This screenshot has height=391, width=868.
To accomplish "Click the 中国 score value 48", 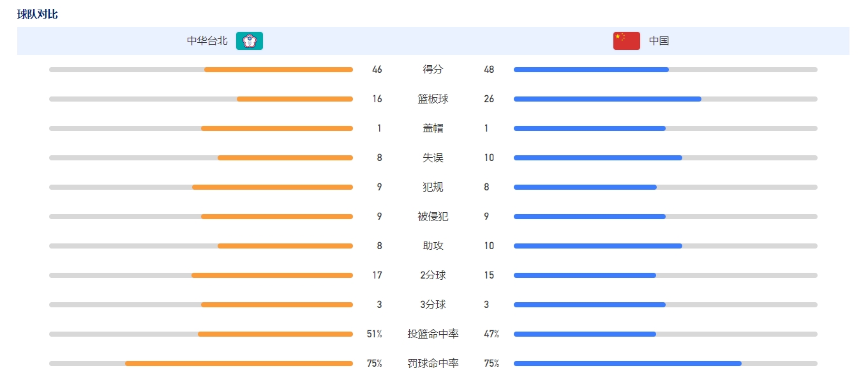I will [489, 70].
